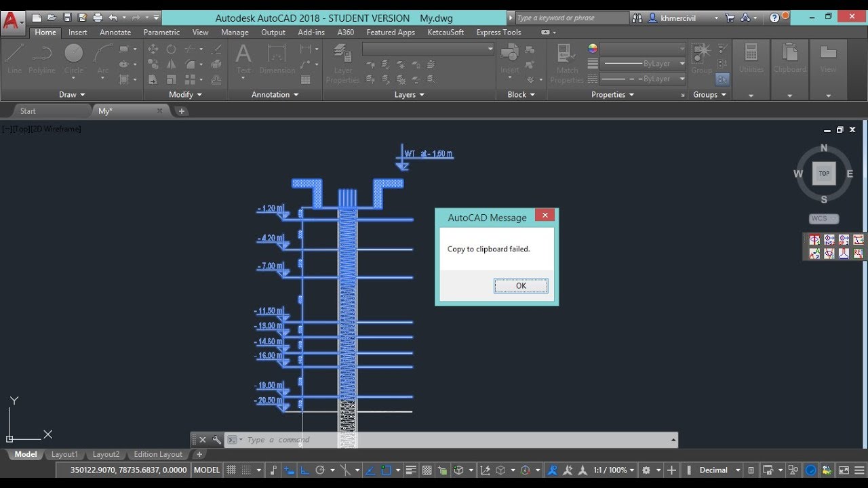
Task: Pick the Dimension tool
Action: (x=277, y=58)
